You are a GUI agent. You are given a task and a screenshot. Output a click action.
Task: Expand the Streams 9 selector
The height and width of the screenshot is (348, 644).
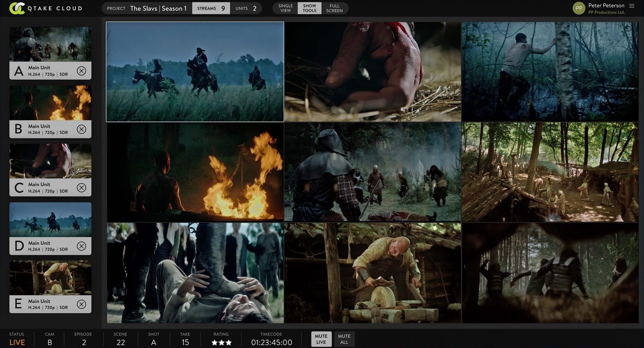pos(211,8)
